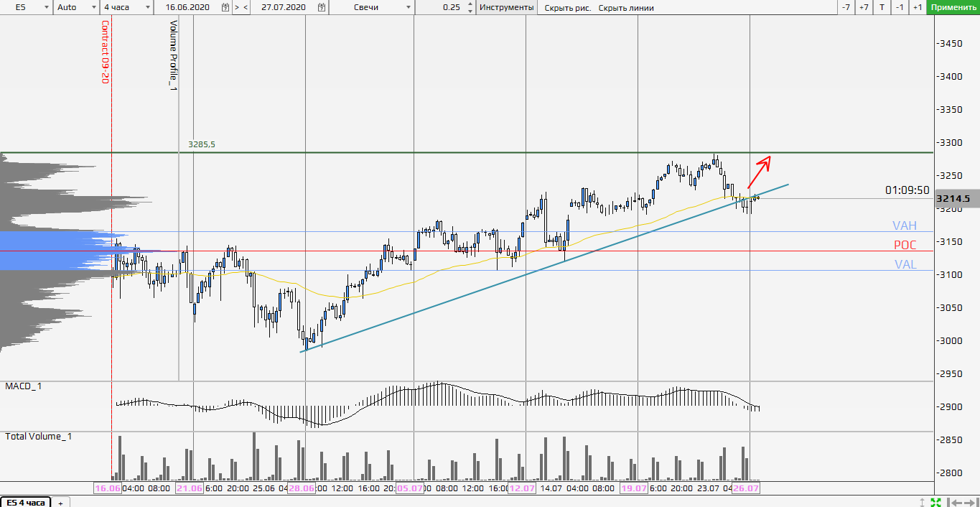The width and height of the screenshot is (980, 507).
Task: Add new chart tab with plus
Action: [60, 503]
